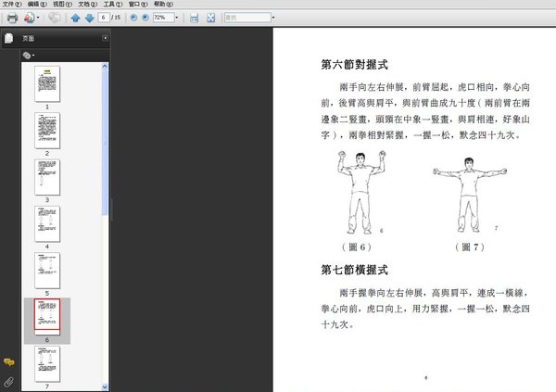The height and width of the screenshot is (392, 556).
Task: Click the scrolling page mode icon
Action: (194, 18)
